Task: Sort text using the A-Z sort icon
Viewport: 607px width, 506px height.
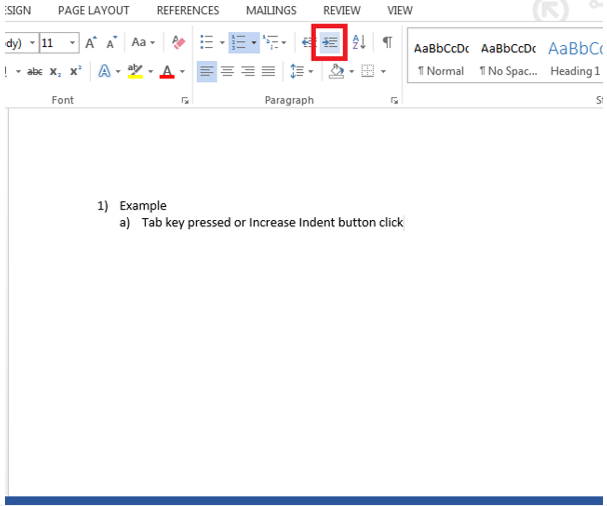Action: [x=359, y=42]
